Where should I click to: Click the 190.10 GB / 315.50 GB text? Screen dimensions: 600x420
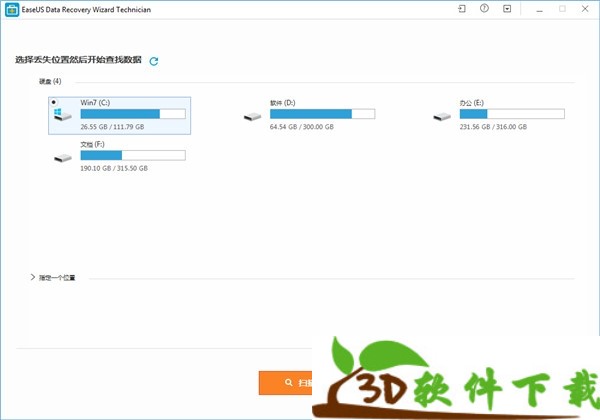point(114,168)
